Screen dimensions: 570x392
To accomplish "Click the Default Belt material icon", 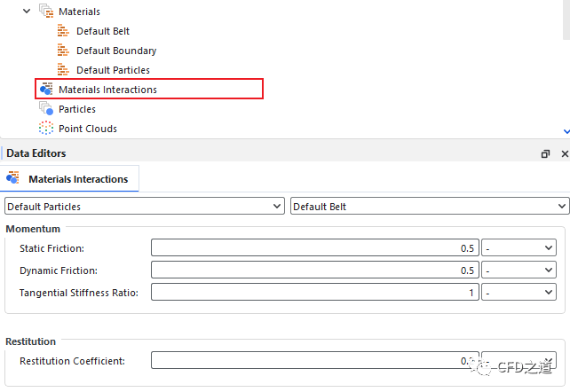I will (x=63, y=31).
